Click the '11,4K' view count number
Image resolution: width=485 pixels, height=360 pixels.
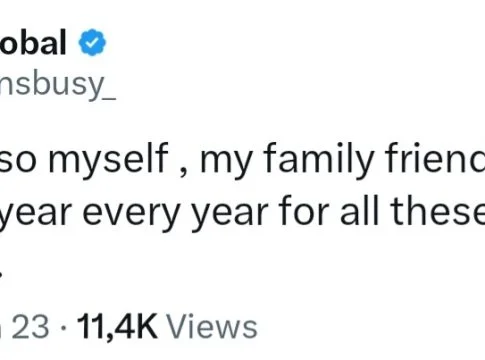[x=117, y=327]
